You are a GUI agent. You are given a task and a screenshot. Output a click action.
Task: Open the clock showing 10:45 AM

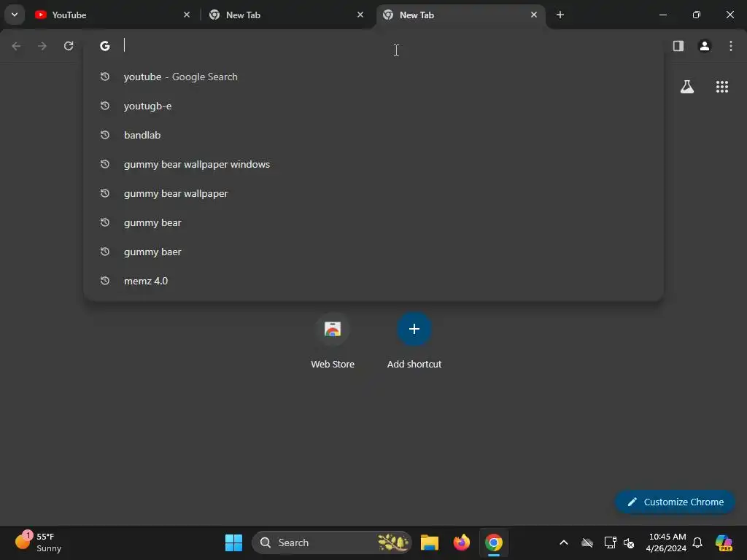click(666, 542)
